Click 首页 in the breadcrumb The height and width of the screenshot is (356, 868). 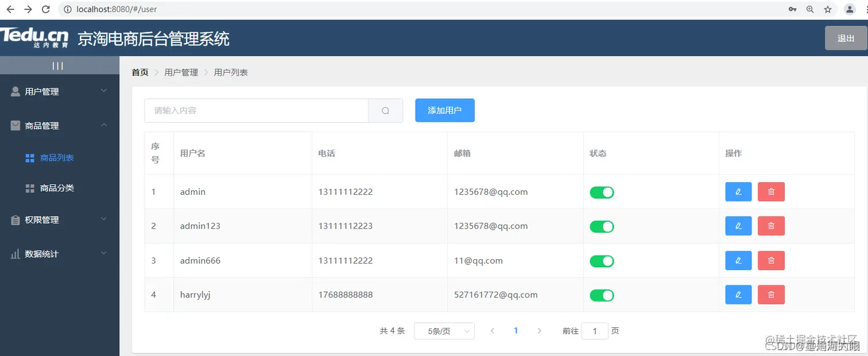[x=140, y=72]
